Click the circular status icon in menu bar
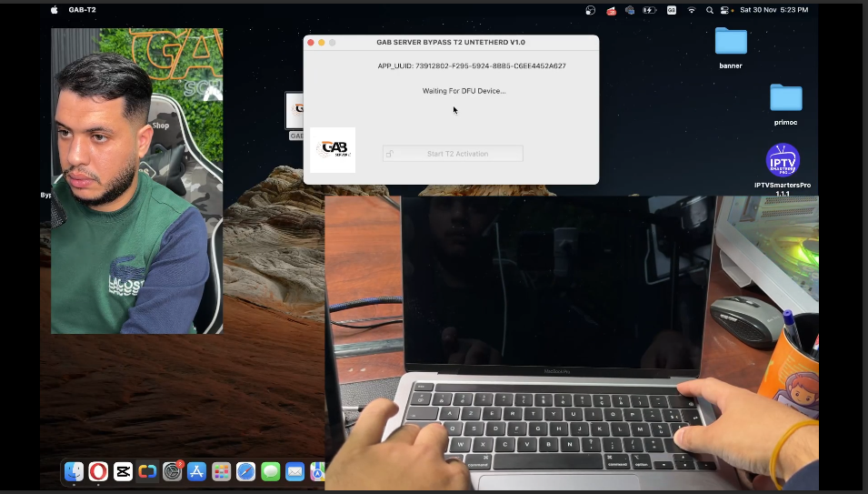 (591, 10)
